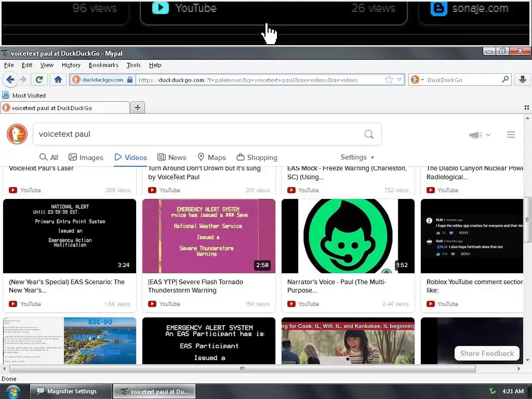Click the Share Feedback button
The image size is (532, 399).
[x=487, y=353]
